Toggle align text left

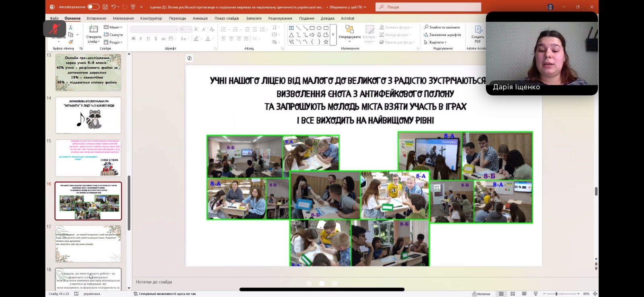coord(223,39)
